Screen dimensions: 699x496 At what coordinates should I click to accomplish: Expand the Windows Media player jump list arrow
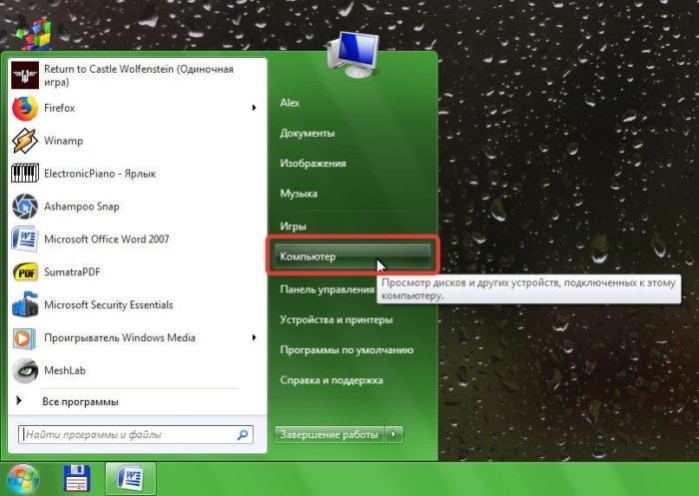click(254, 338)
